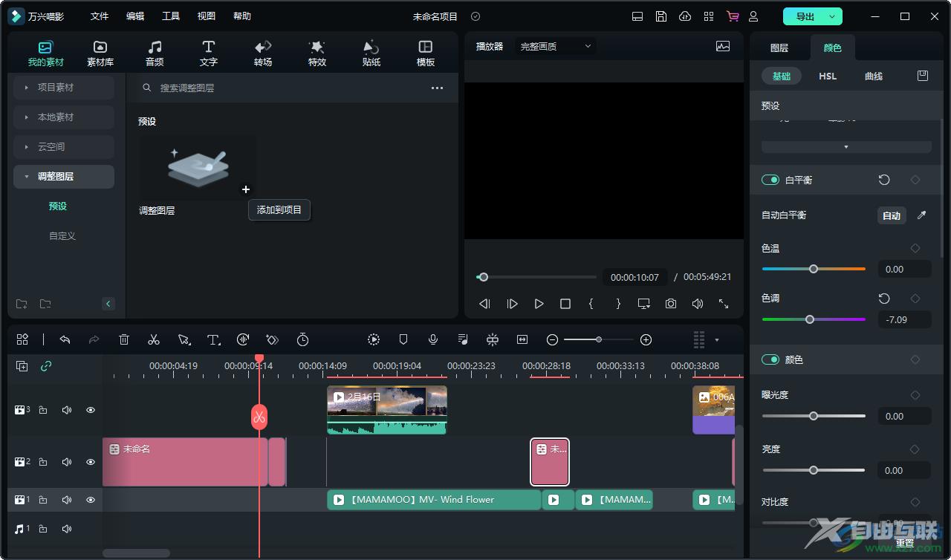Select the 自定义 custom category

tap(62, 236)
